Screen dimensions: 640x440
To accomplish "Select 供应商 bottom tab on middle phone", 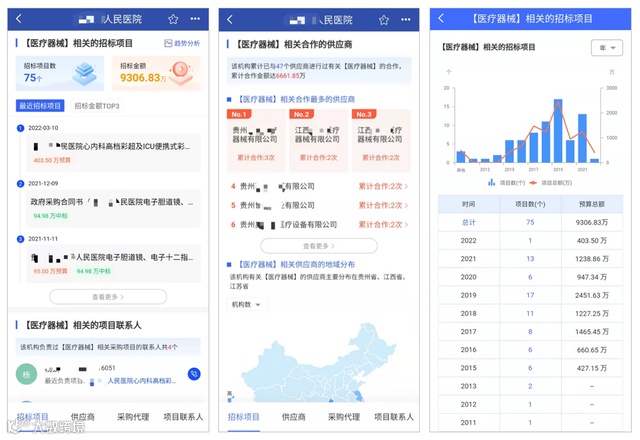I will 293,417.
